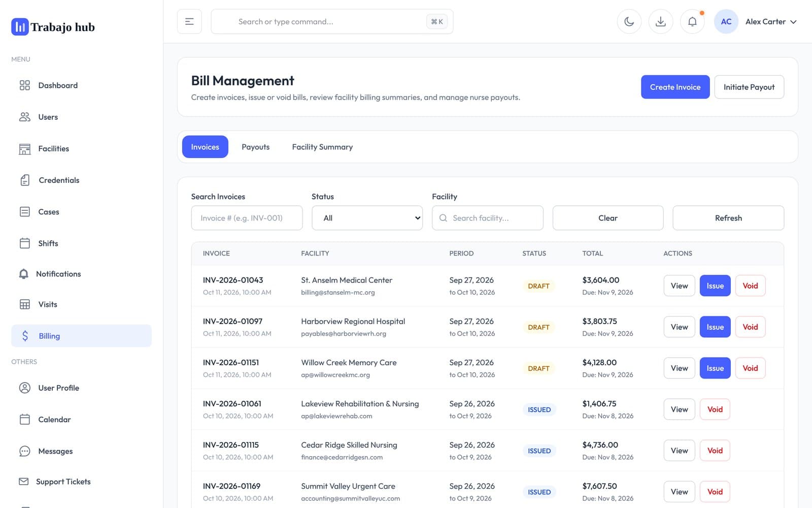Viewport: 812px width, 508px height.
Task: Click the AC avatar circle
Action: [x=726, y=21]
